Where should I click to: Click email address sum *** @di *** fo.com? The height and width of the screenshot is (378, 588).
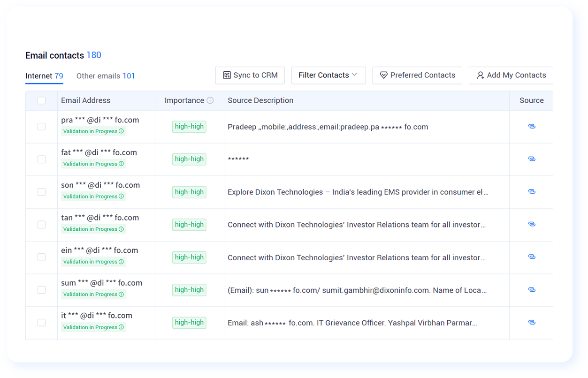(x=101, y=283)
